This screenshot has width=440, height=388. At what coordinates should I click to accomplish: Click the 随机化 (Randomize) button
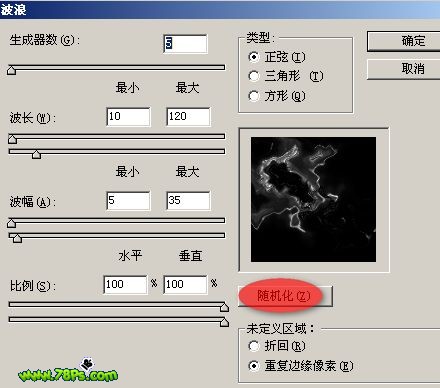point(285,296)
